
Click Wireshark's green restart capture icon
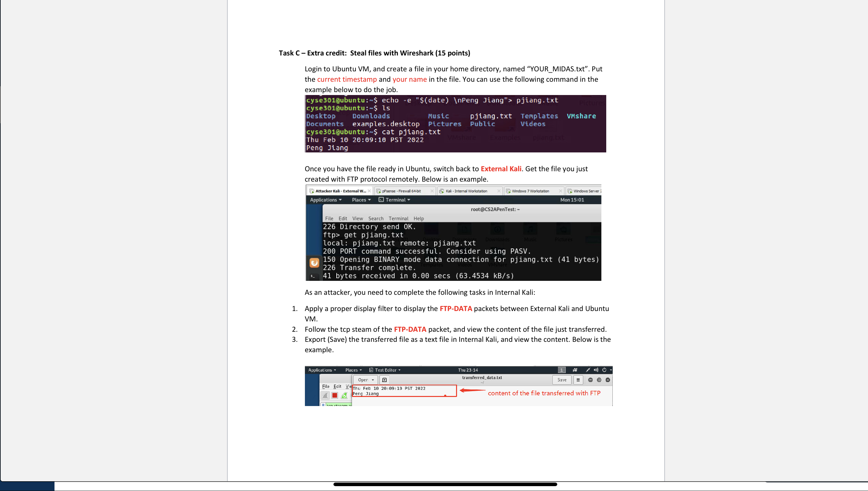344,395
